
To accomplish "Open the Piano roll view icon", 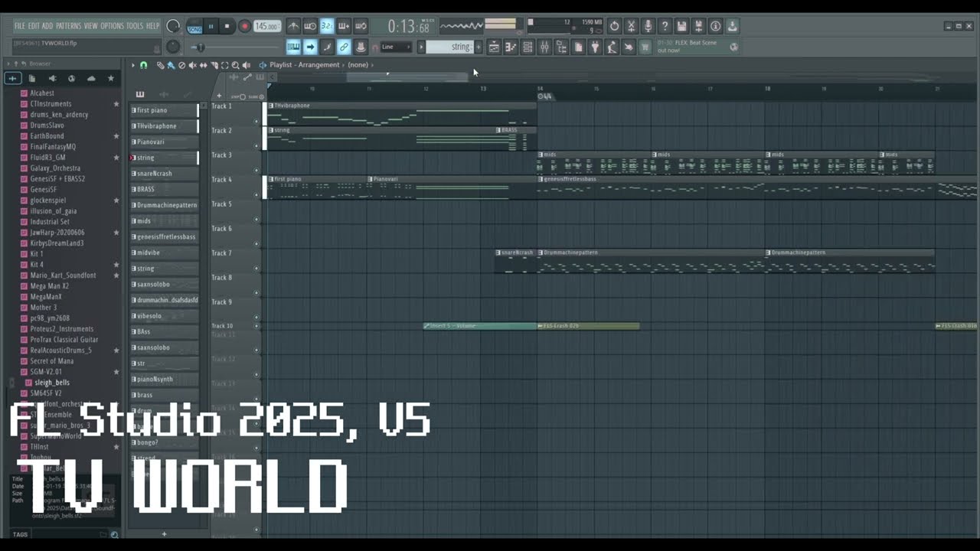I will tap(511, 47).
